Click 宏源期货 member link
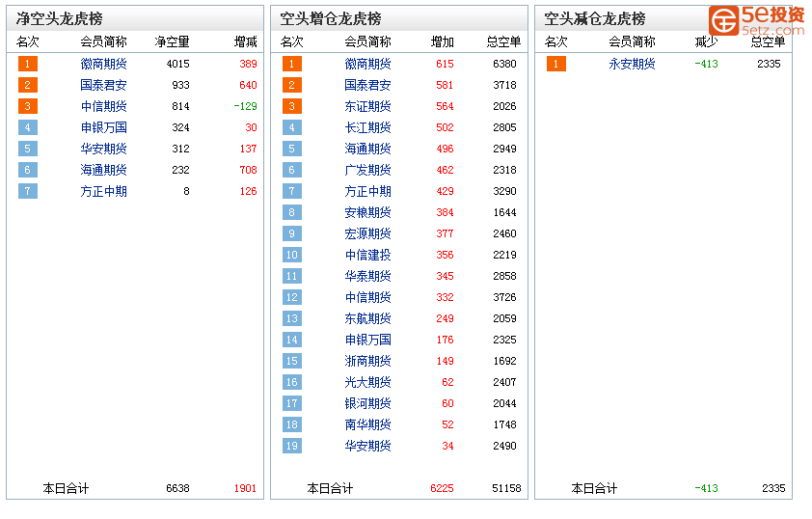Viewport: 812px width, 519px height. [x=367, y=233]
